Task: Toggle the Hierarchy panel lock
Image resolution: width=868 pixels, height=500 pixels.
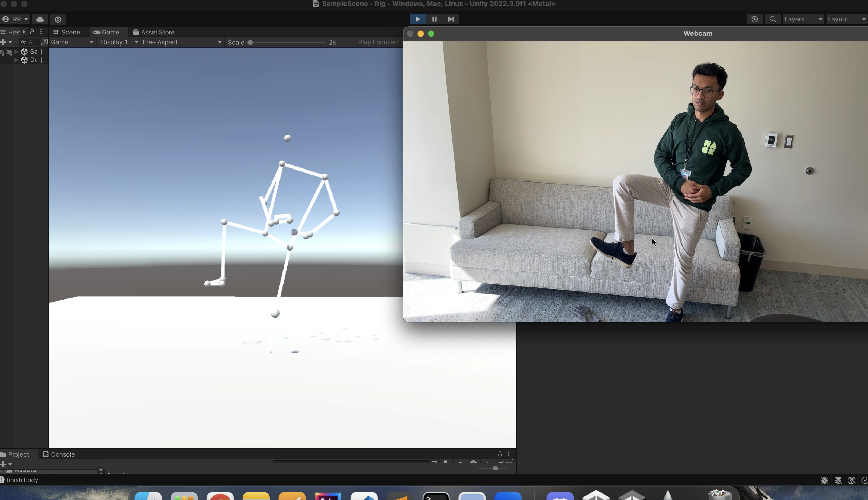Action: [32, 32]
